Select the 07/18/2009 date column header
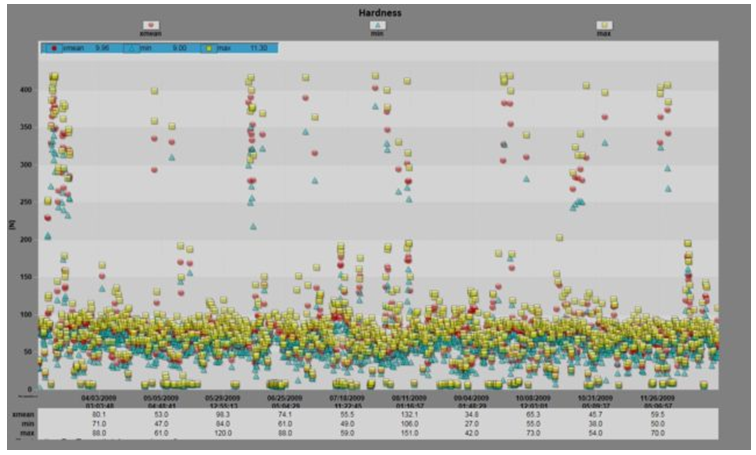This screenshot has height=455, width=756. coord(347,399)
